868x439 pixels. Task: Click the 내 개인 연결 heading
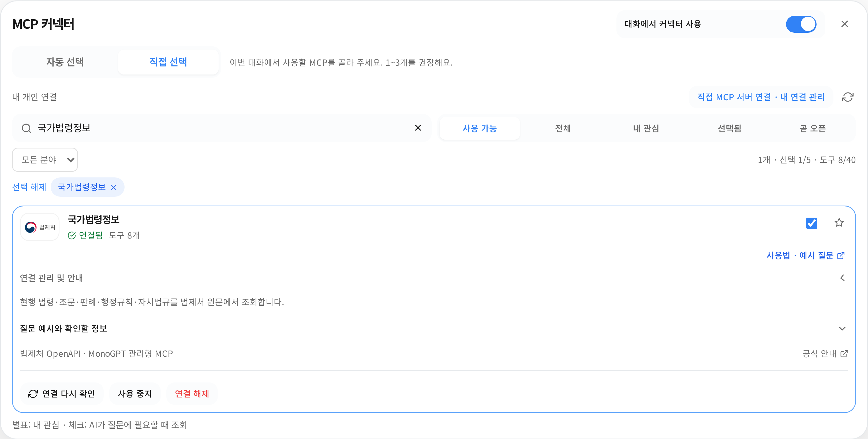(x=34, y=97)
